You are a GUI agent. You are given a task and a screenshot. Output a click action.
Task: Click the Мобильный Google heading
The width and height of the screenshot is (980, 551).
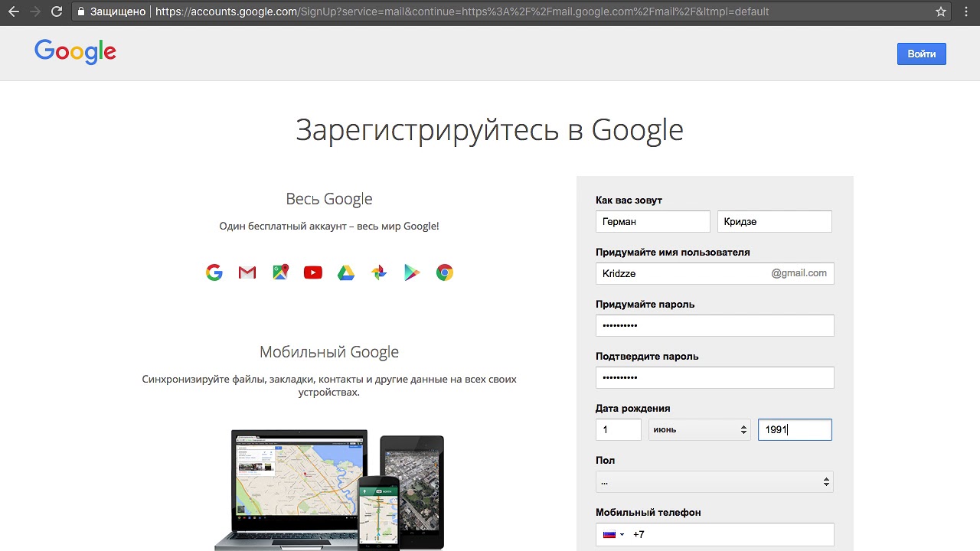coord(329,352)
